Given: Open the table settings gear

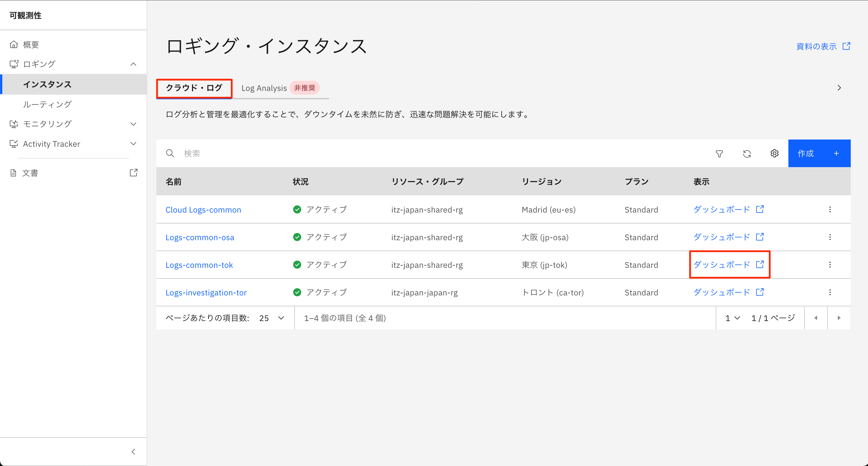Looking at the screenshot, I should (774, 153).
